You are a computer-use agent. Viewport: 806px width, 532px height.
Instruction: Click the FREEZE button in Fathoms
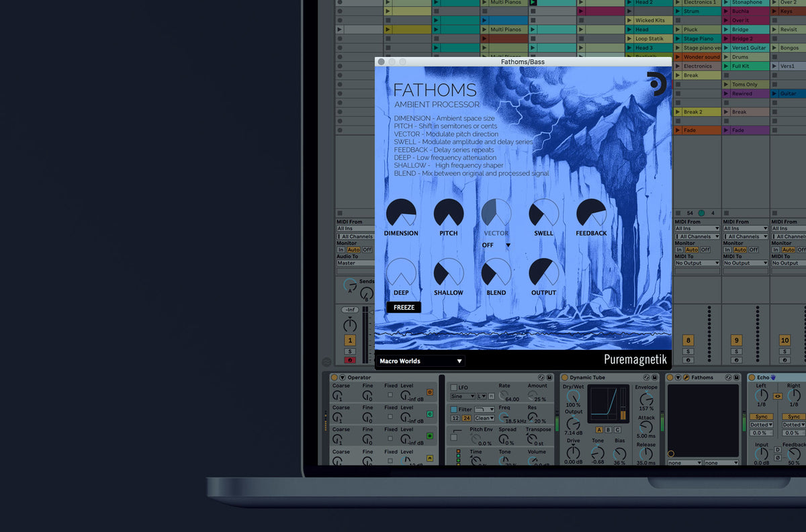404,307
